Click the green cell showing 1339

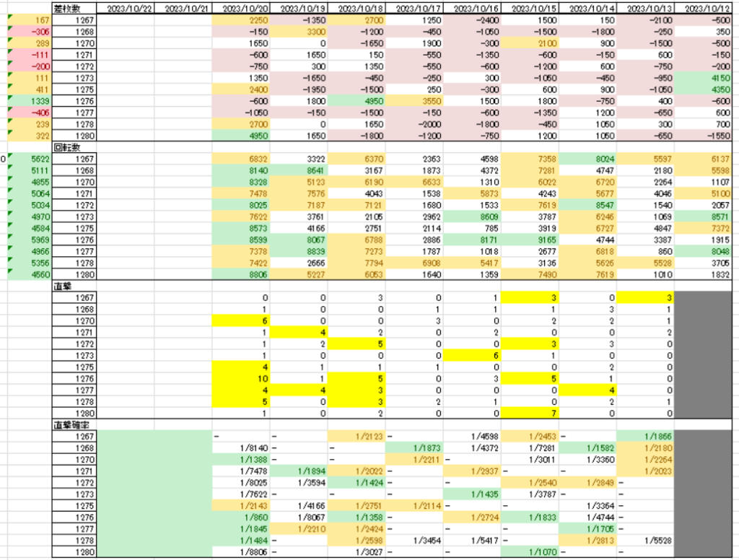pos(29,101)
